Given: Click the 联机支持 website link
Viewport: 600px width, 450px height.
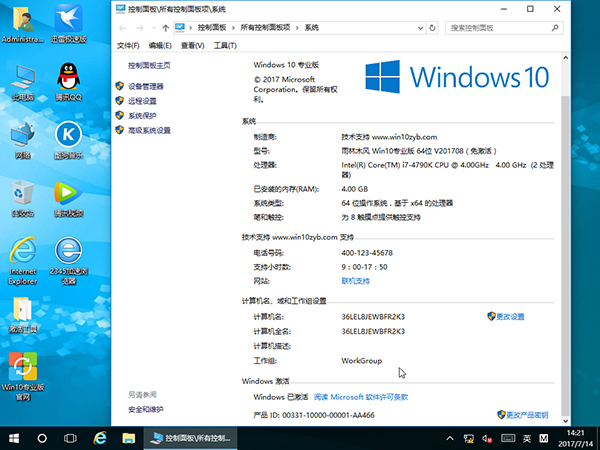Looking at the screenshot, I should point(355,281).
